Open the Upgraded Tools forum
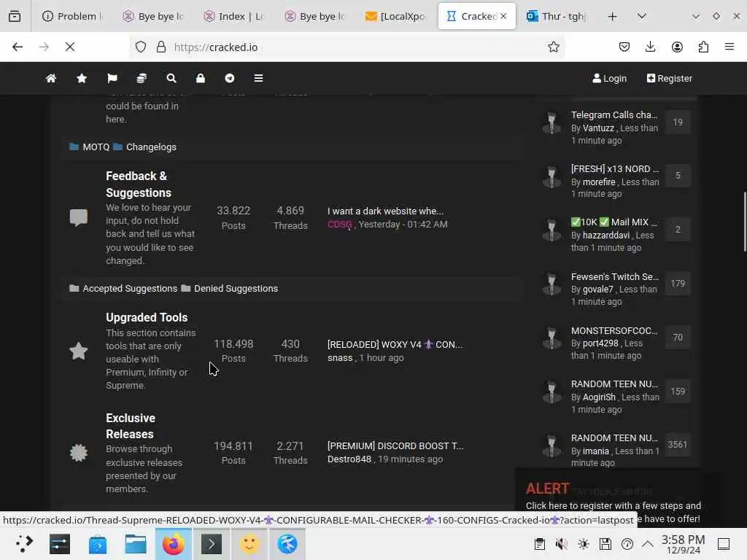747x560 pixels. (147, 318)
